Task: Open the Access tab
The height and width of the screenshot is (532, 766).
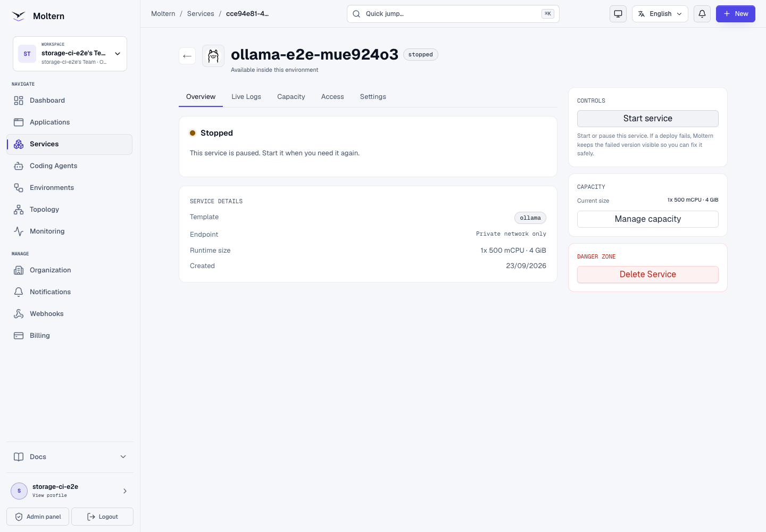Action: pos(332,97)
